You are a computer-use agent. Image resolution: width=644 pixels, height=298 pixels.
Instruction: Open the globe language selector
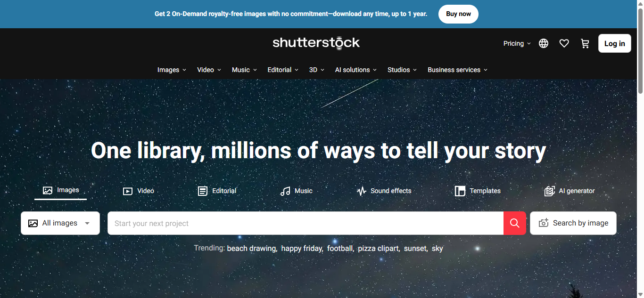click(544, 43)
